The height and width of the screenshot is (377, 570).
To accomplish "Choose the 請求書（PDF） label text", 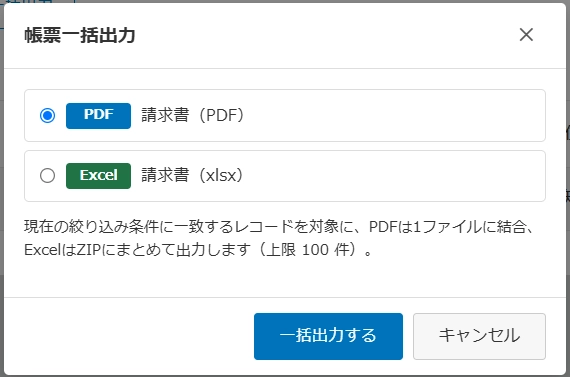I will click(x=192, y=115).
